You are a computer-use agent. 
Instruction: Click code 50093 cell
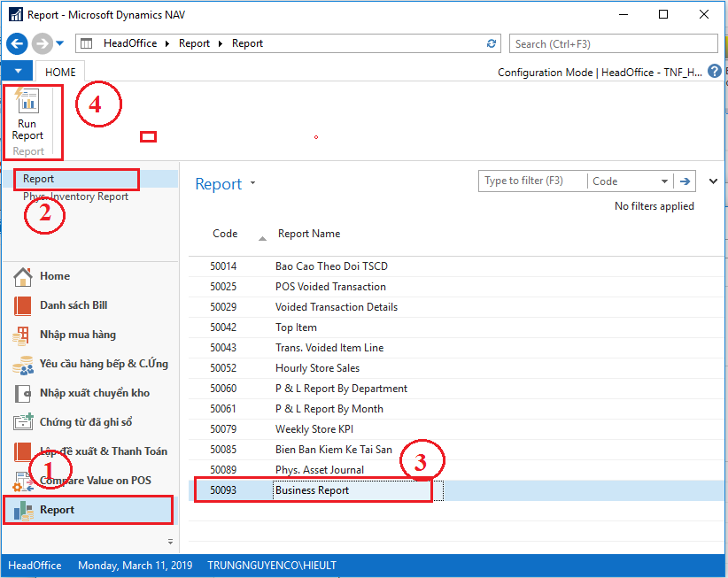pyautogui.click(x=223, y=490)
